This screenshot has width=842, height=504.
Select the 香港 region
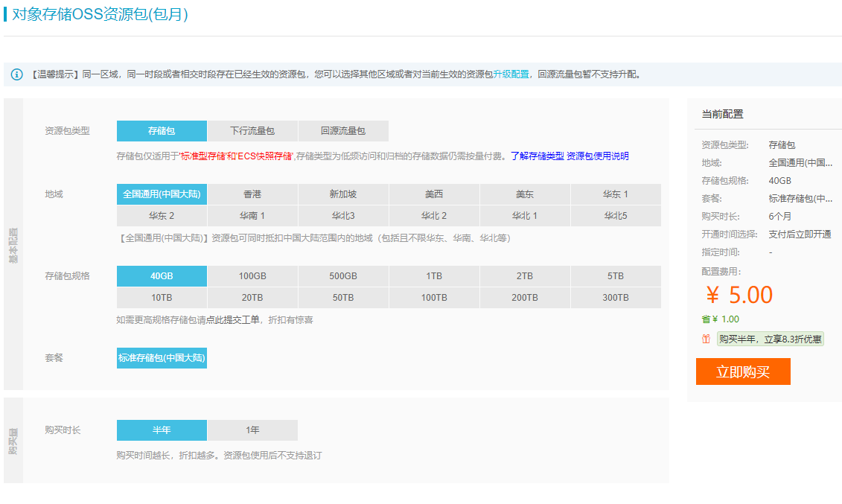point(252,194)
